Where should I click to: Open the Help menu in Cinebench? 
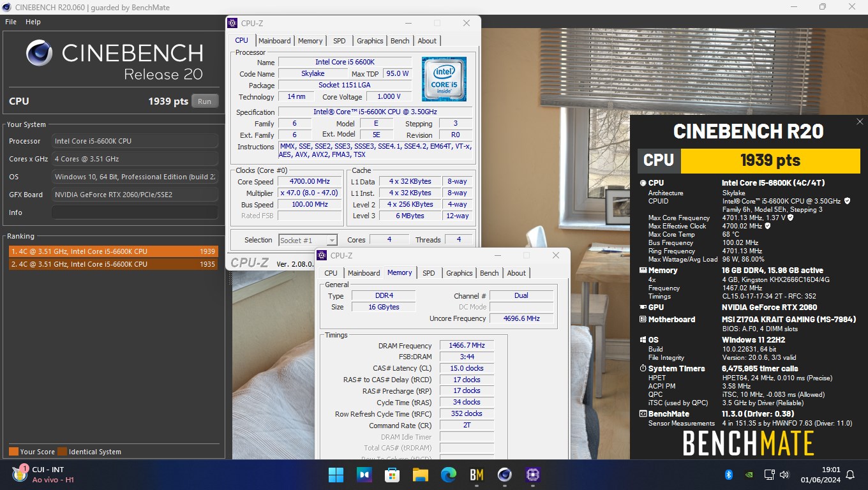[33, 22]
